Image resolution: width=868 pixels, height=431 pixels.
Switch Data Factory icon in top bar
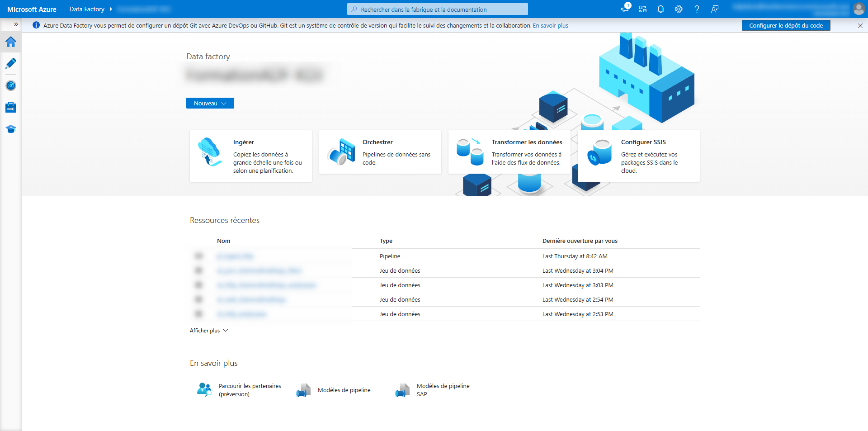point(642,9)
